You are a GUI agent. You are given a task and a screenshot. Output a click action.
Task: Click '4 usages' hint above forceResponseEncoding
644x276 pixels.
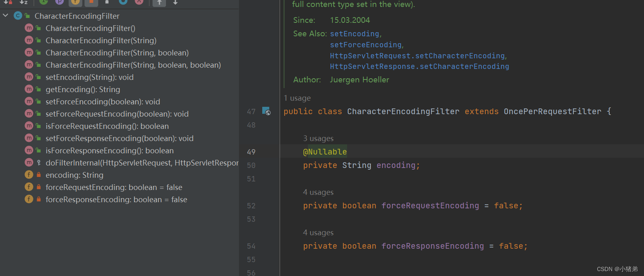tap(319, 233)
